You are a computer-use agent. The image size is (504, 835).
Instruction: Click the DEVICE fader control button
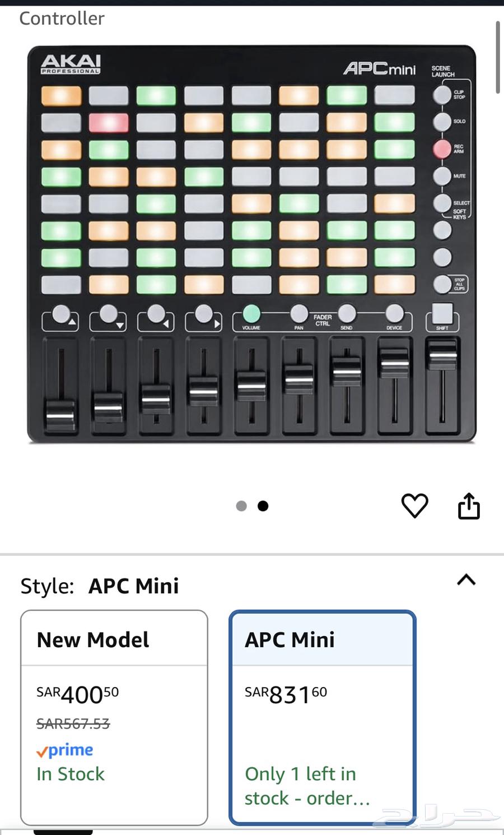click(x=394, y=313)
